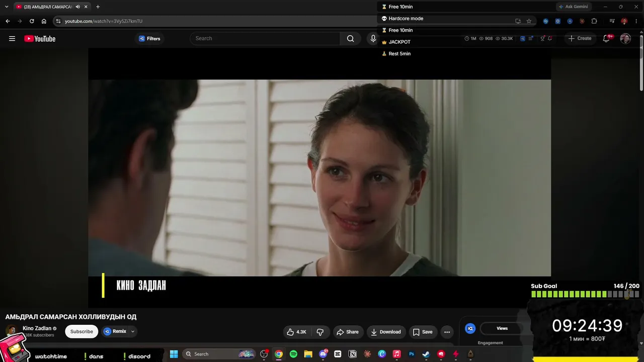
Task: Open the pink music app in taskbar
Action: tap(396, 354)
